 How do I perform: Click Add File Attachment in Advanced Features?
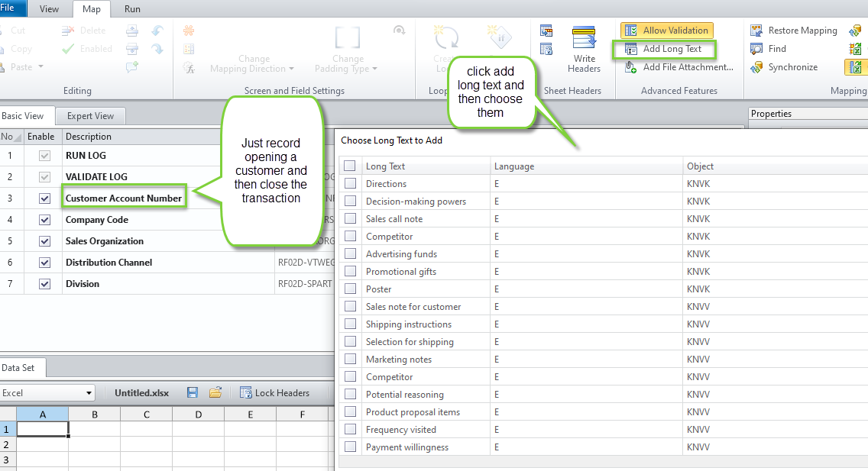tap(679, 67)
